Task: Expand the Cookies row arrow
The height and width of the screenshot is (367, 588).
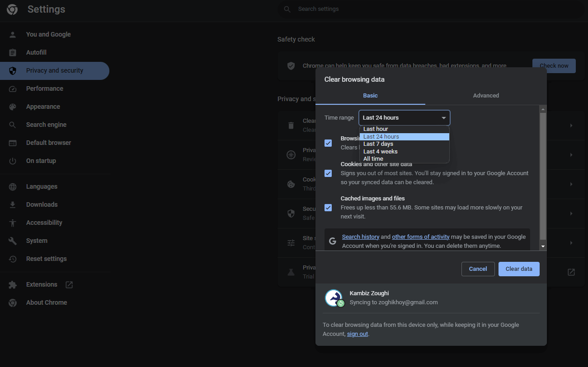Action: click(x=571, y=184)
